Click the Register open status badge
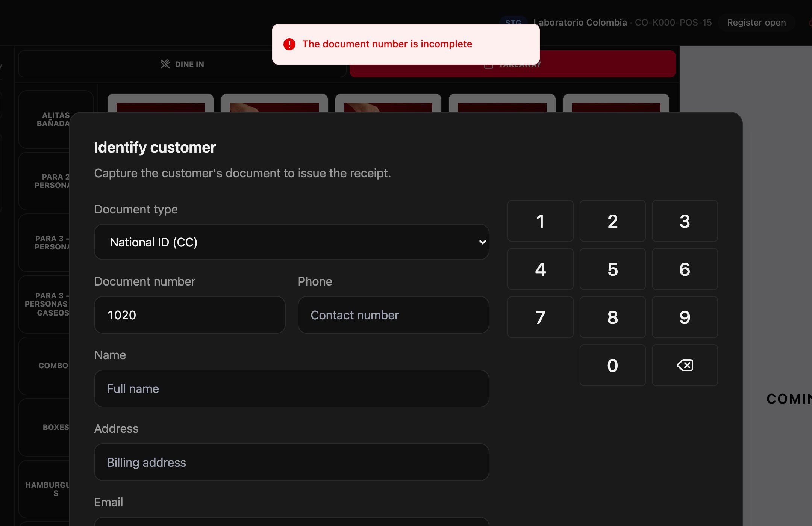 tap(756, 23)
